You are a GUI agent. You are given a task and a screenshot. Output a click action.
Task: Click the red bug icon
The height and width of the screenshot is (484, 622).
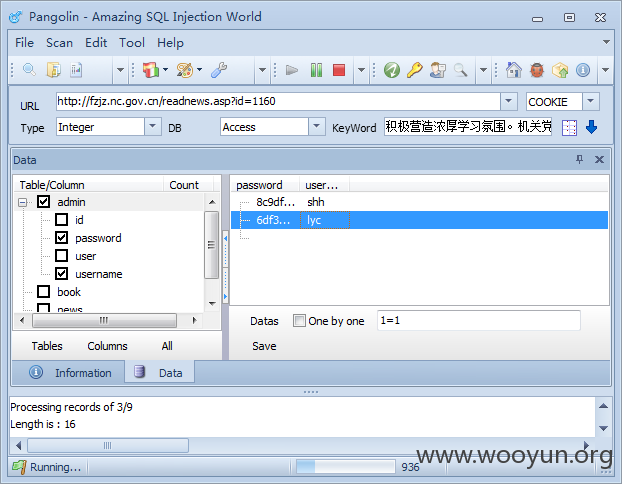[x=537, y=70]
